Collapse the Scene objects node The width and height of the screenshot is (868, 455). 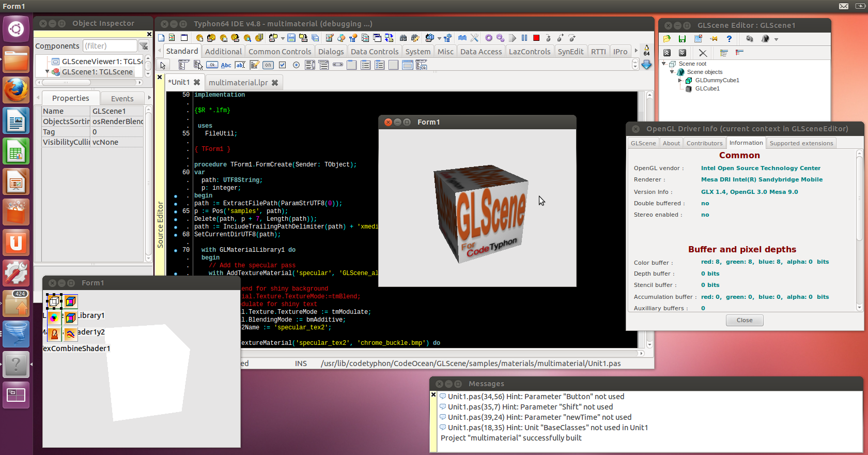coord(672,72)
